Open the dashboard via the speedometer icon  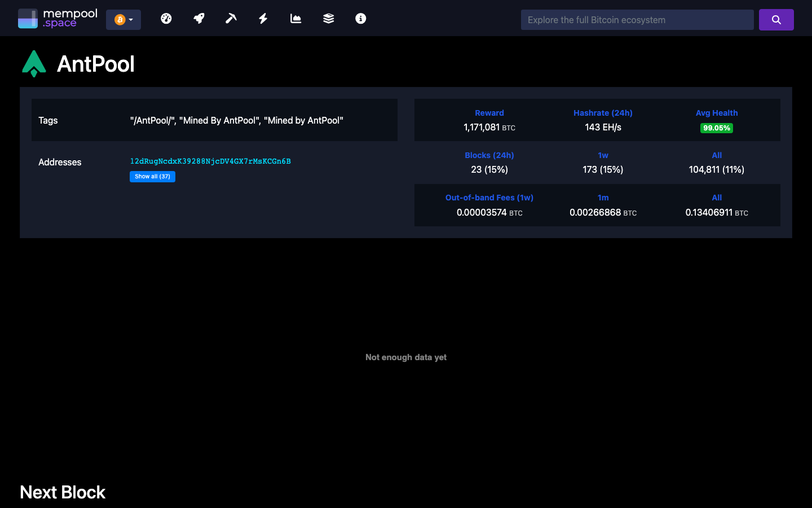pyautogui.click(x=166, y=18)
